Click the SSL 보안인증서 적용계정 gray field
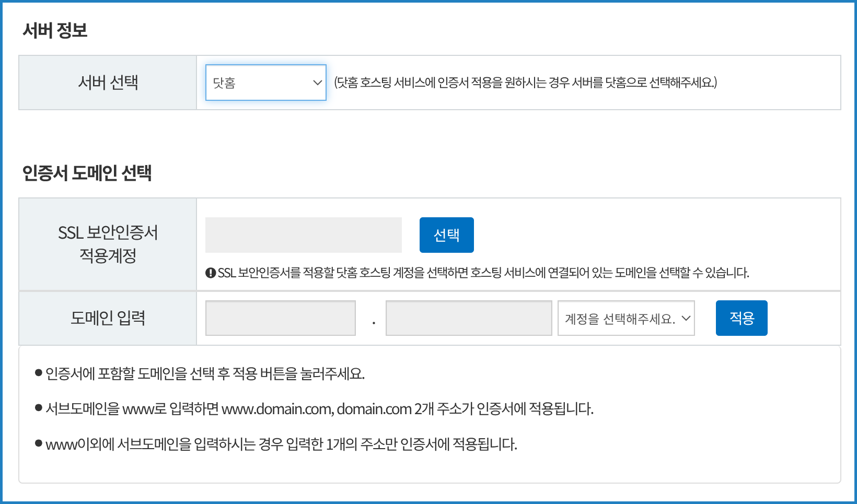The image size is (857, 504). [303, 235]
